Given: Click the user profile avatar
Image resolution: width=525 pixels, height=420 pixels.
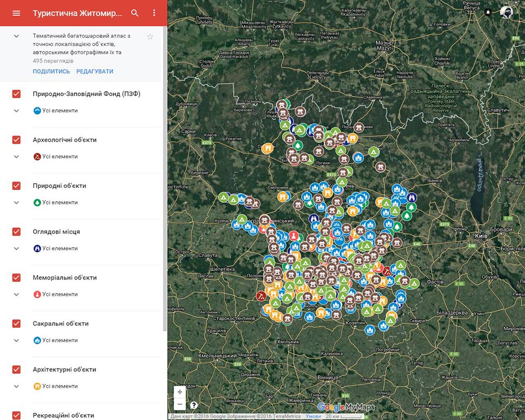Looking at the screenshot, I should tap(507, 12).
